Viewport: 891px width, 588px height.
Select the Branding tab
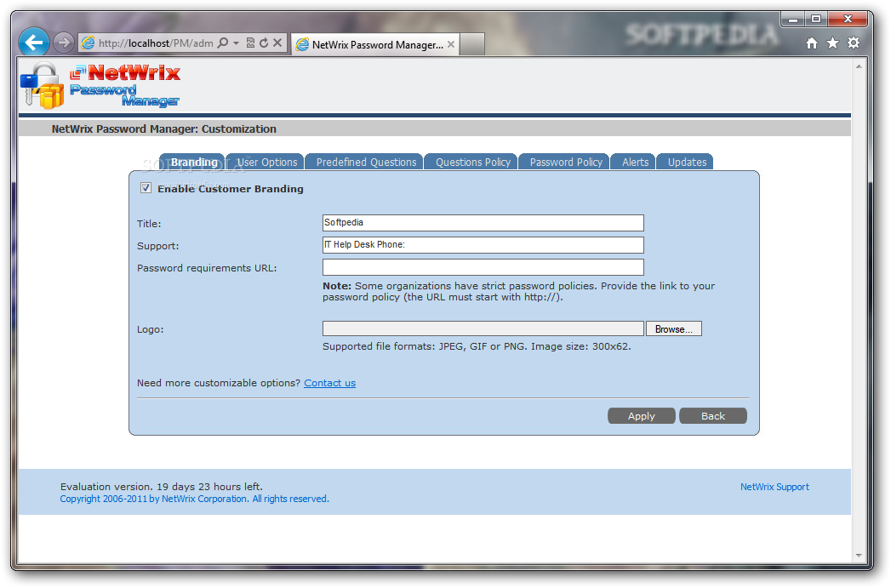point(192,162)
